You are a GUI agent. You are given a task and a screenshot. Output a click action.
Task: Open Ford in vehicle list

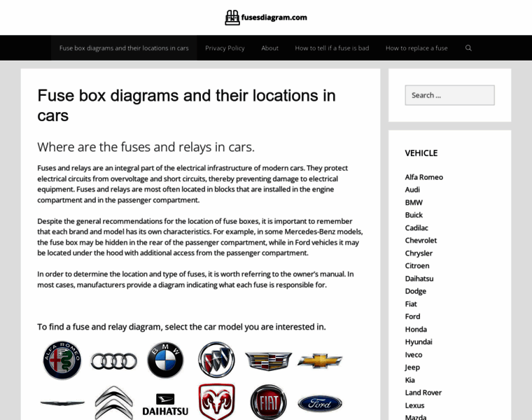tap(412, 316)
